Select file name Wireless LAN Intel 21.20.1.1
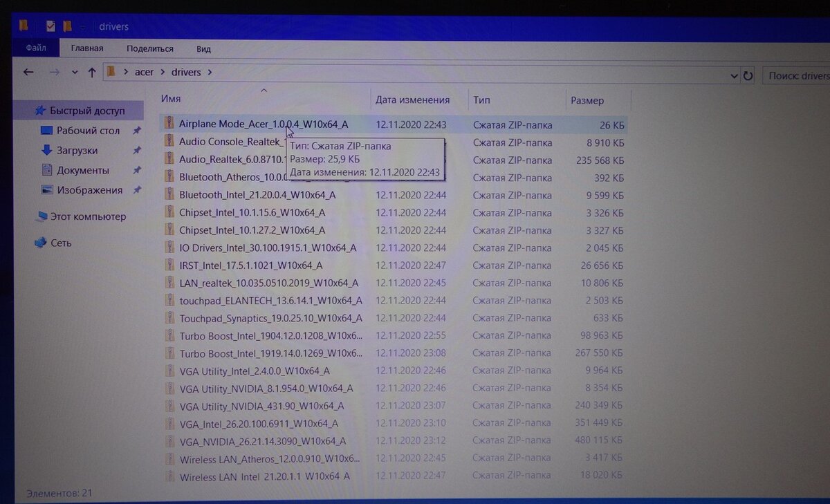 point(264,477)
